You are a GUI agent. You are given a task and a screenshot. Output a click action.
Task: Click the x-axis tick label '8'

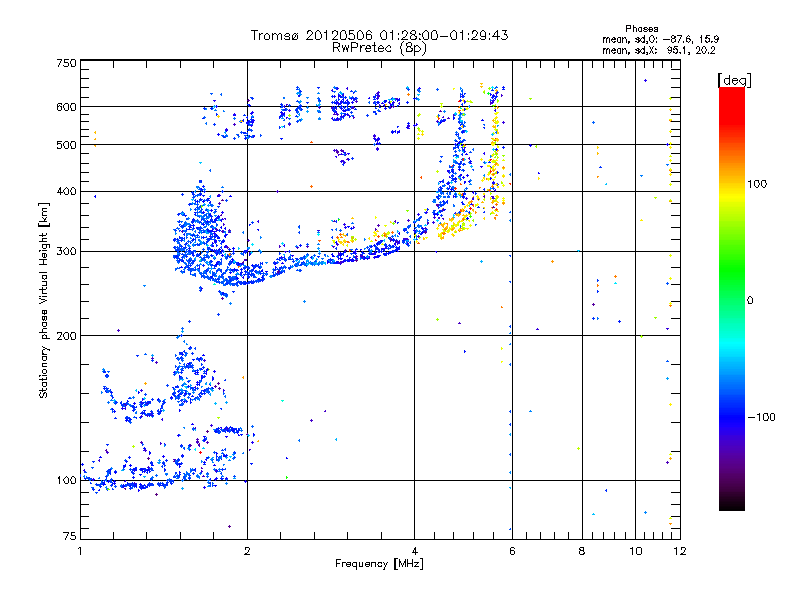pos(582,551)
